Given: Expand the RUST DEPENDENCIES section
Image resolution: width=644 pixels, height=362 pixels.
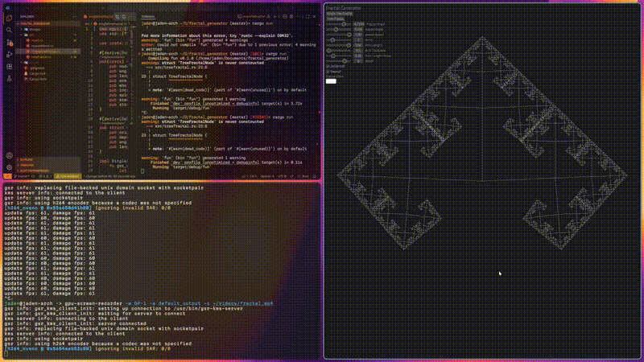Looking at the screenshot, I should coord(47,171).
